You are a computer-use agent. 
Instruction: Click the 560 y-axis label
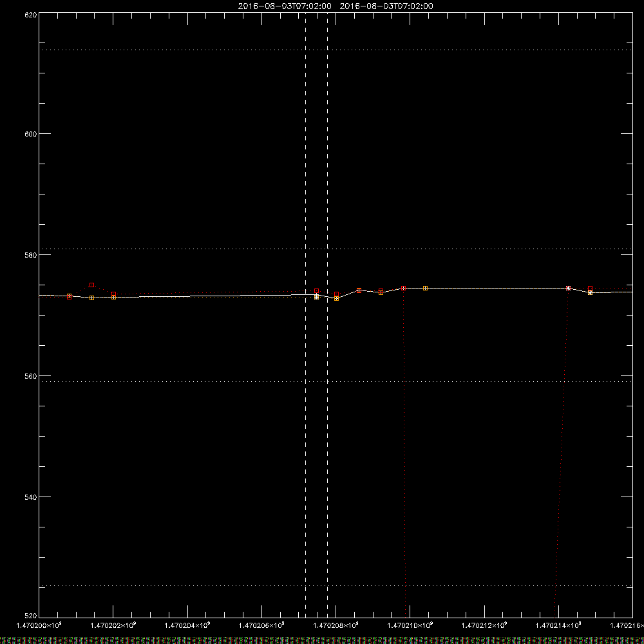[x=31, y=376]
